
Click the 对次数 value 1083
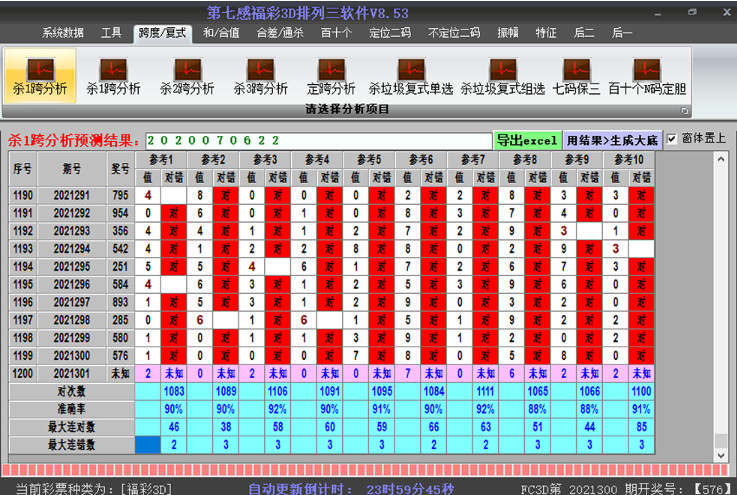[x=173, y=392]
